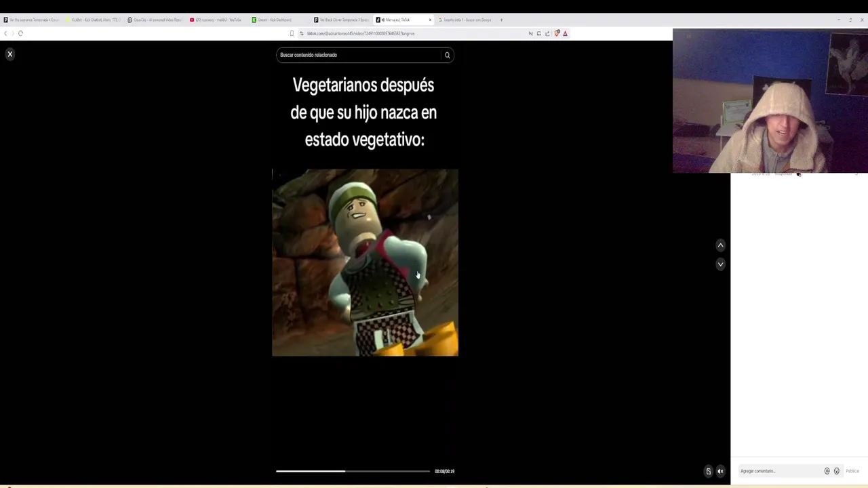Click the search magnifier icon
Screen dimensions: 868x488
coord(447,56)
